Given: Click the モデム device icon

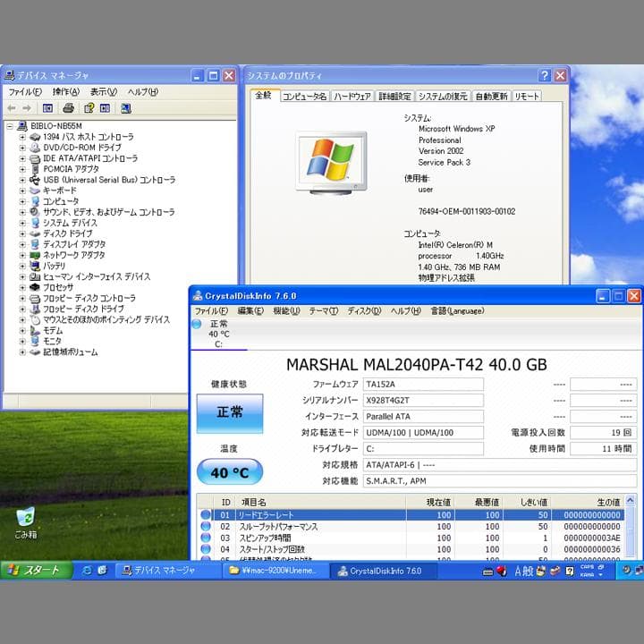Looking at the screenshot, I should pos(35,330).
